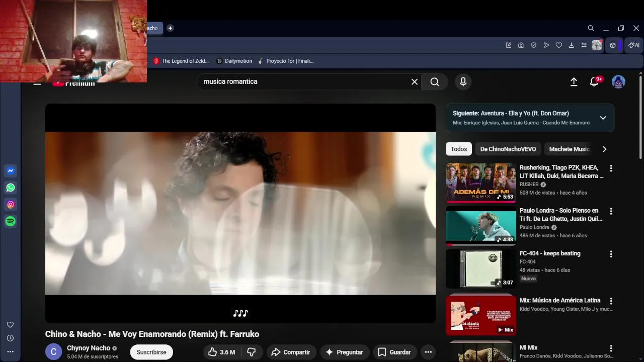Click the browser profile avatar in toolbar

597,45
